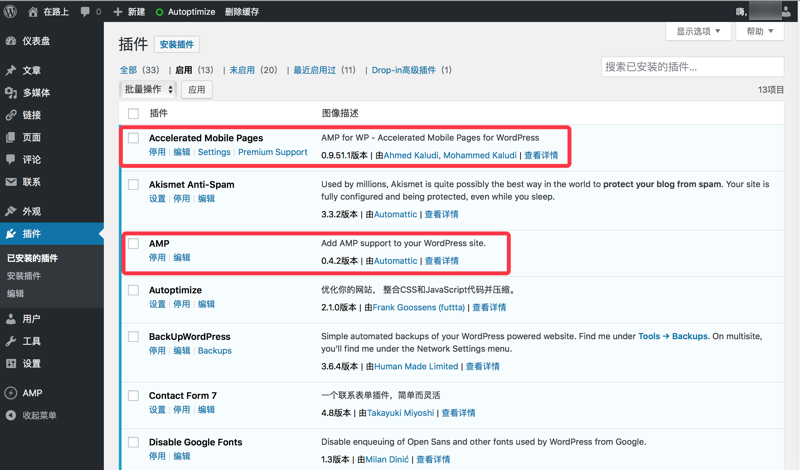Open the 仪表盘 dashboard icon
800x470 pixels.
[11, 41]
